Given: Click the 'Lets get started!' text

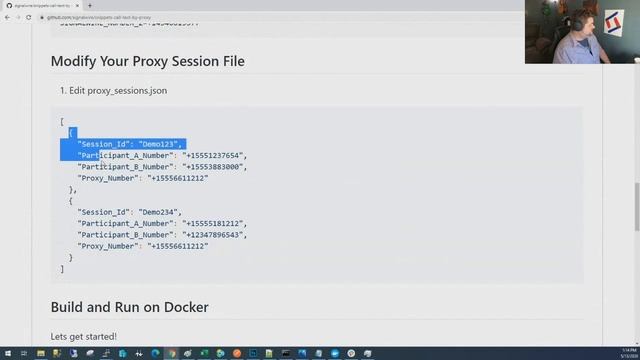Looking at the screenshot, I should point(84,337).
